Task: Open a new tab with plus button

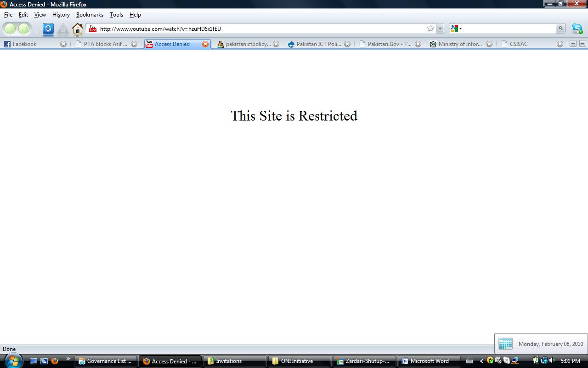Action: (573, 44)
